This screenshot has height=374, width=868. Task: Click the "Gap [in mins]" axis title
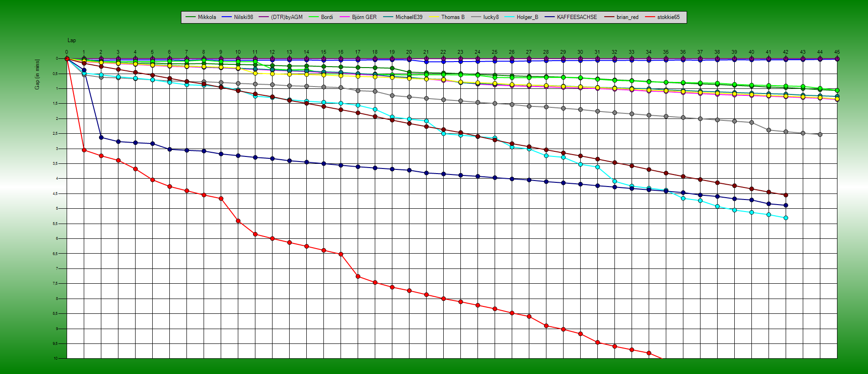(37, 74)
